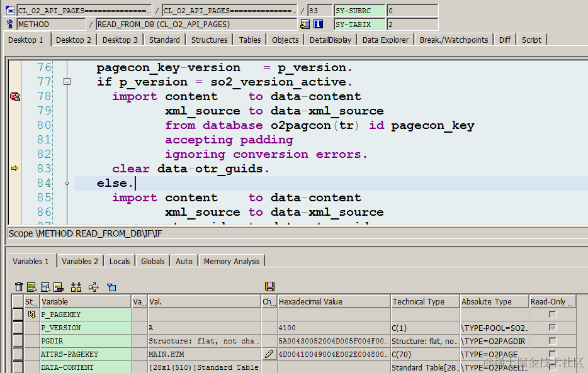
Task: Click the navigate-to-source icon beside the info icon
Action: tap(305, 25)
